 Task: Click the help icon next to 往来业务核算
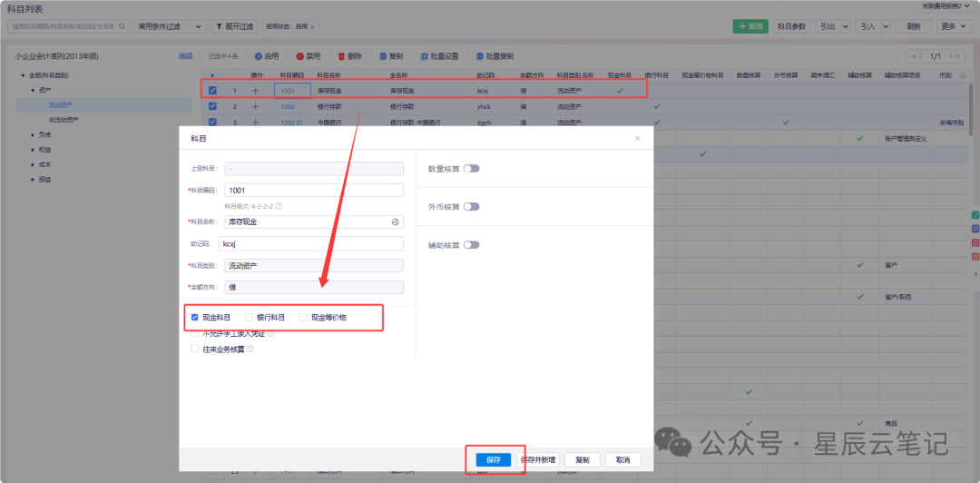(x=250, y=349)
